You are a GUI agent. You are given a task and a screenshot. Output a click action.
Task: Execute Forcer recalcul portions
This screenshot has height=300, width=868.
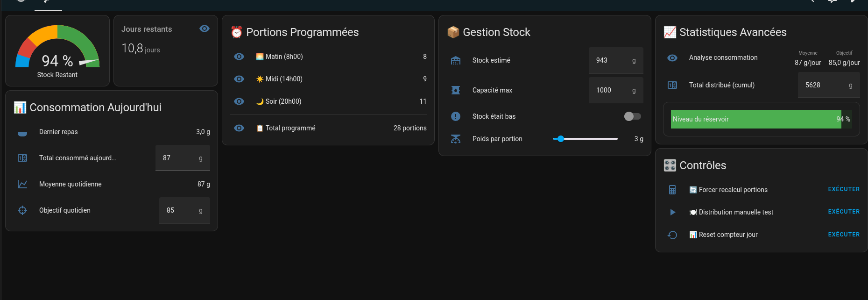844,189
